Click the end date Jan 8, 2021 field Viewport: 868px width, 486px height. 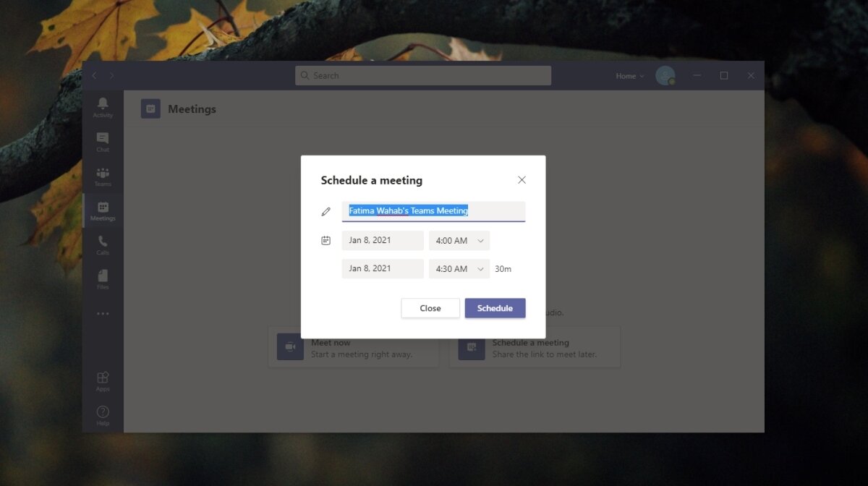point(383,268)
